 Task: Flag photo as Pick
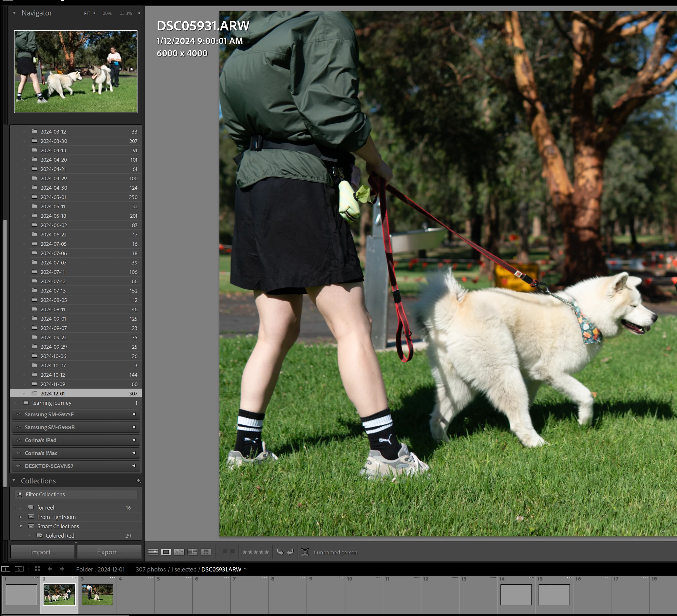tap(225, 552)
